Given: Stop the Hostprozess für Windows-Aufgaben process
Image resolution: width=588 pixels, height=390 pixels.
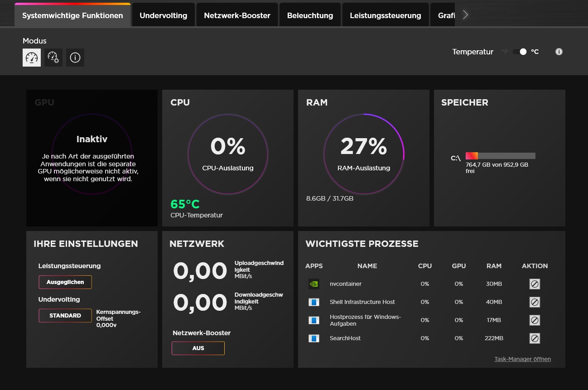Looking at the screenshot, I should 535,320.
